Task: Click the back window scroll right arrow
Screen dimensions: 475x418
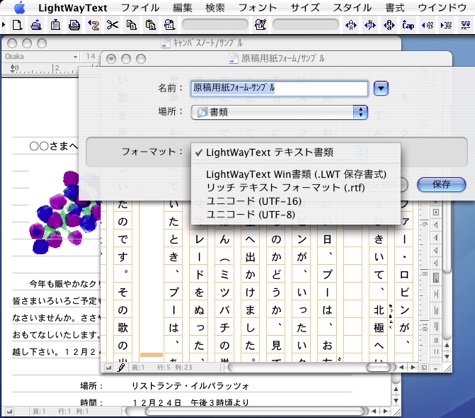Action: point(385,412)
